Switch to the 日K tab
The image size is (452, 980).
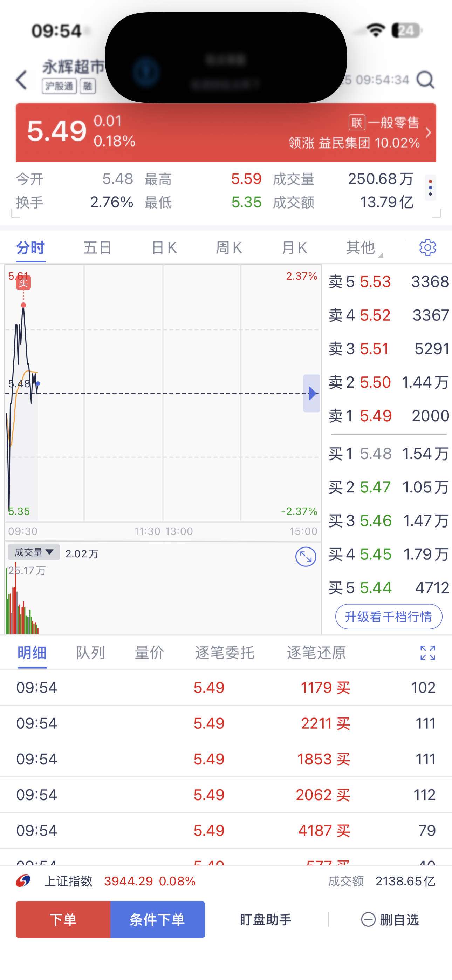point(164,248)
